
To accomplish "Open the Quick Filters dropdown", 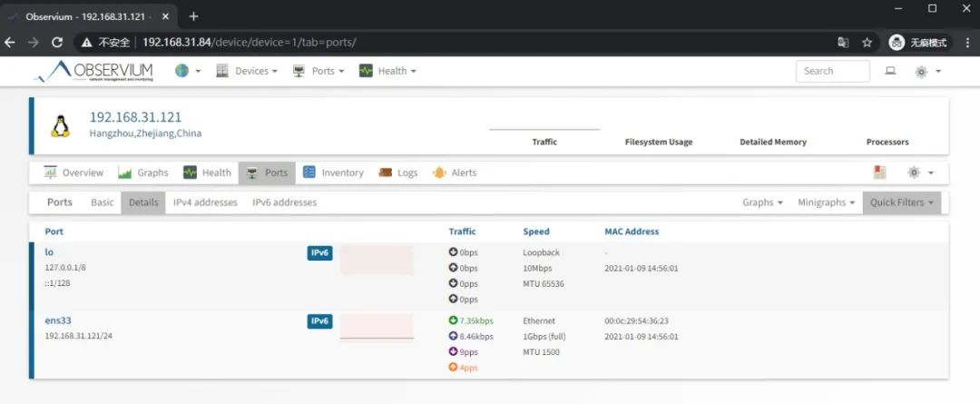I will 901,202.
